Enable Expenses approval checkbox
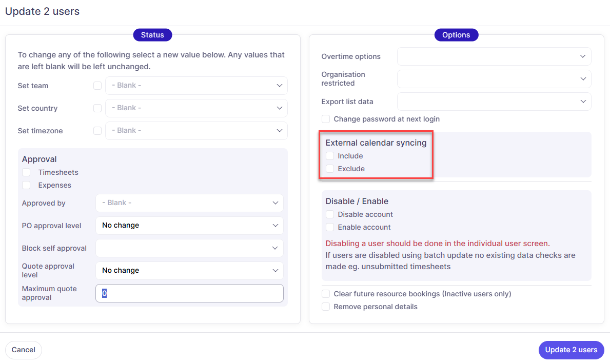Viewport: 610px width, 364px height. 26,185
